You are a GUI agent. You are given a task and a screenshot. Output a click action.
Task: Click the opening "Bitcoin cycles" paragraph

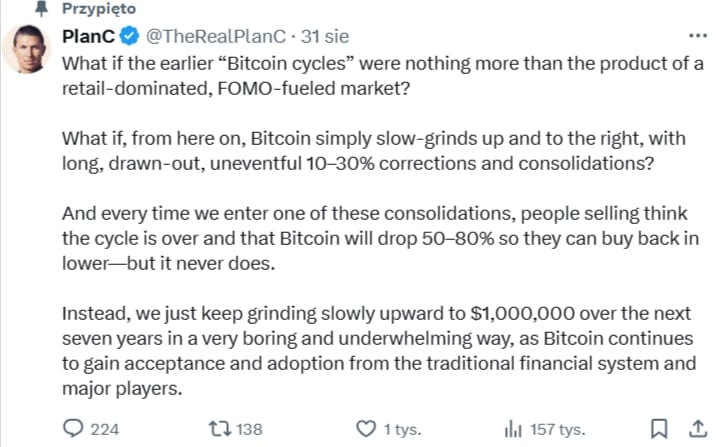tap(382, 76)
